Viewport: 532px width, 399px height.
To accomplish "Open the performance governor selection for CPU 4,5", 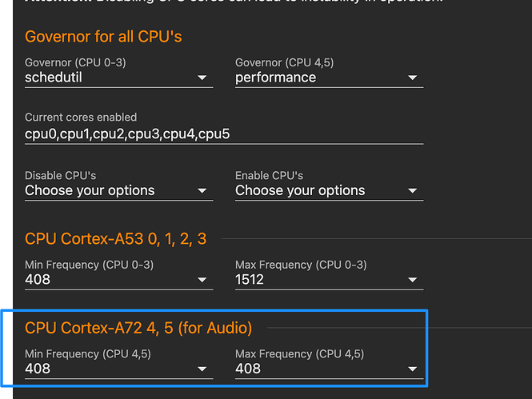I will click(329, 78).
